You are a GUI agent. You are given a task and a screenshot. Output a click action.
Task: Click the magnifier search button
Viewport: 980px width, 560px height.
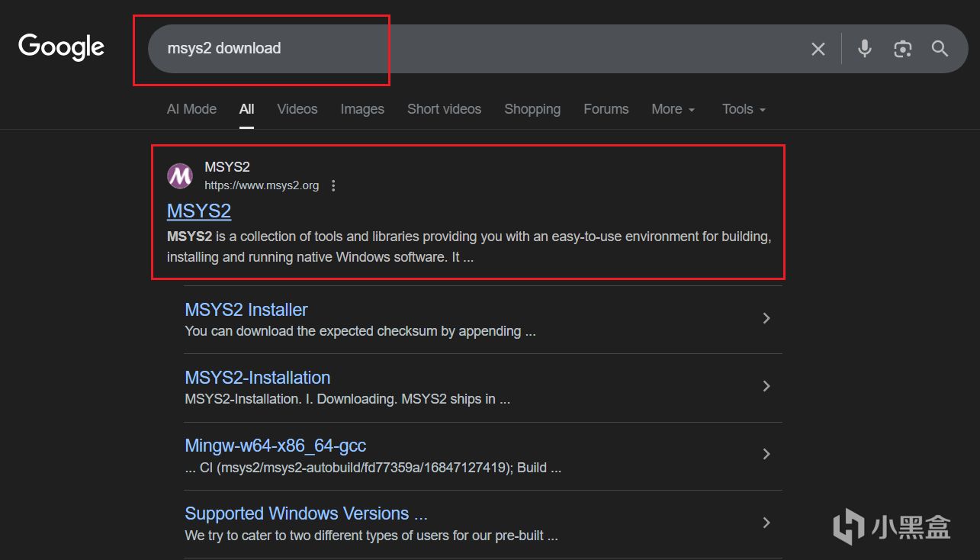pyautogui.click(x=940, y=49)
